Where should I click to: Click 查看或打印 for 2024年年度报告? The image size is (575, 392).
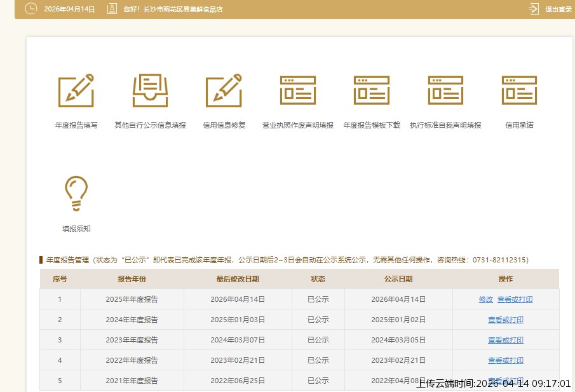tap(506, 320)
